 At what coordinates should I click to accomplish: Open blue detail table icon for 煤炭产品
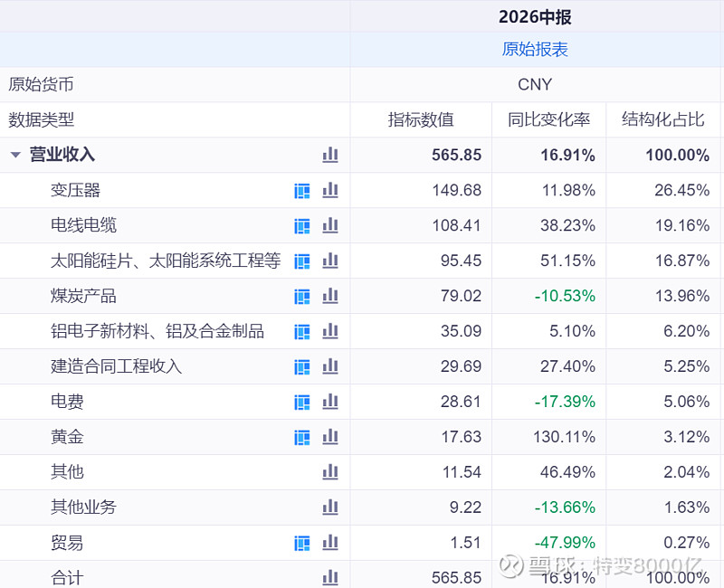point(302,297)
